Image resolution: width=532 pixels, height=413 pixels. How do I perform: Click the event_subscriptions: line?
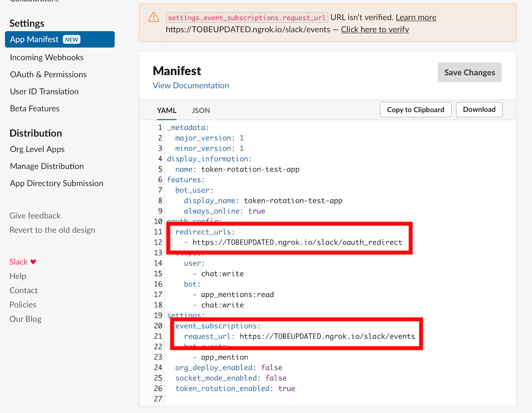[218, 326]
